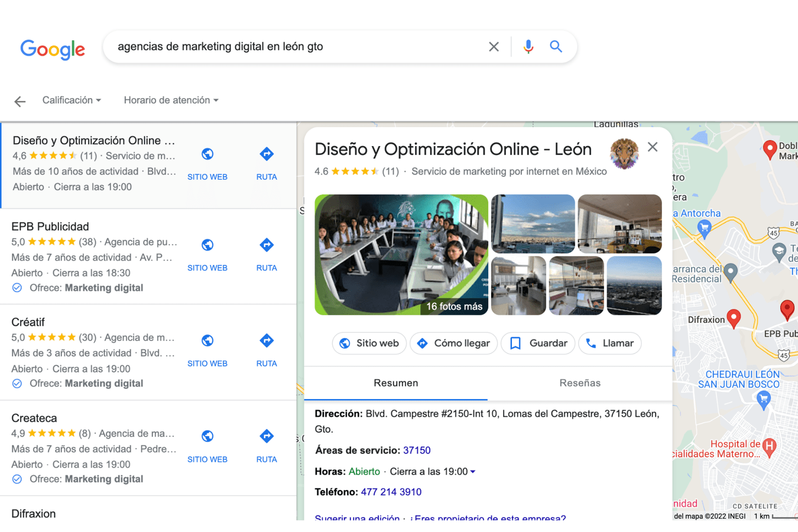Click the Antorcha shopping pin on map
Image resolution: width=798 pixels, height=532 pixels.
point(704,228)
